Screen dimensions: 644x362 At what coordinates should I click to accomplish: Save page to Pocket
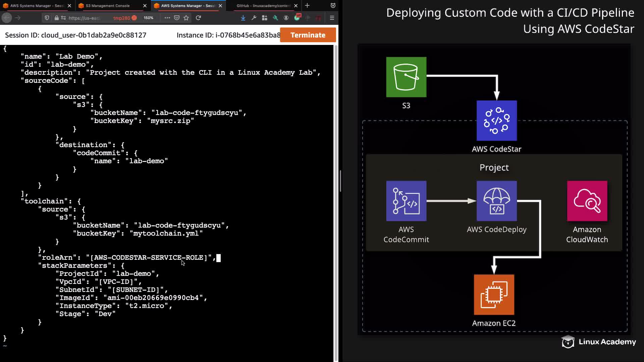click(177, 18)
